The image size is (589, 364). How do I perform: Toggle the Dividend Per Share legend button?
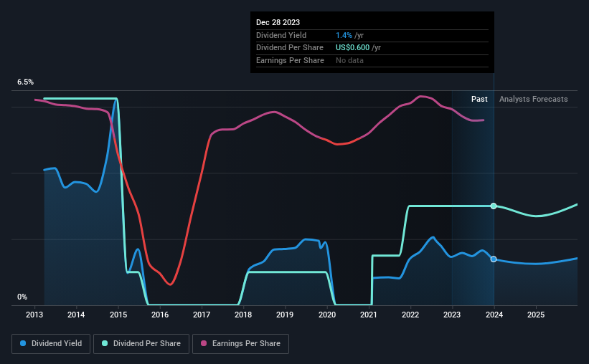tap(141, 343)
